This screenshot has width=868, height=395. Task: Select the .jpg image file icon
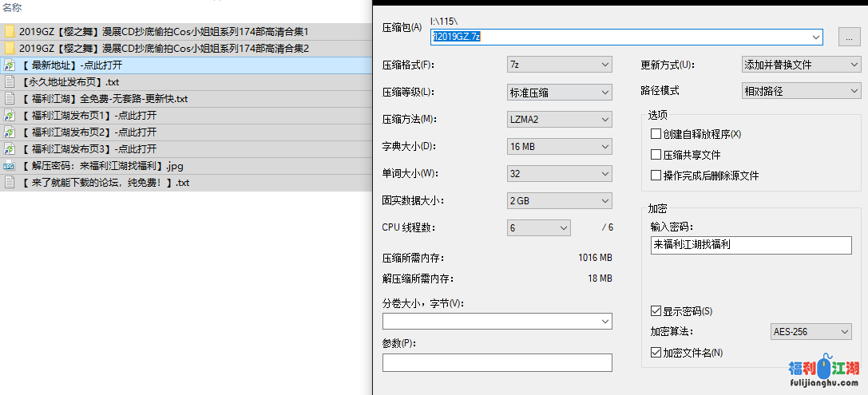[10, 166]
